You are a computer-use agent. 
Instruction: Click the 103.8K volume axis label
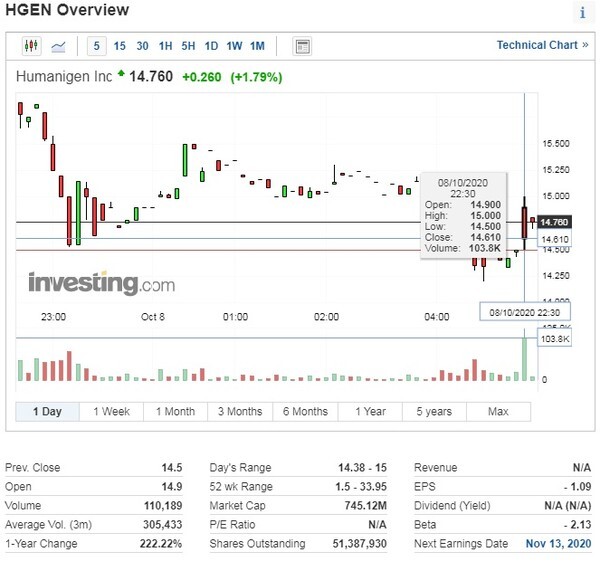click(555, 339)
